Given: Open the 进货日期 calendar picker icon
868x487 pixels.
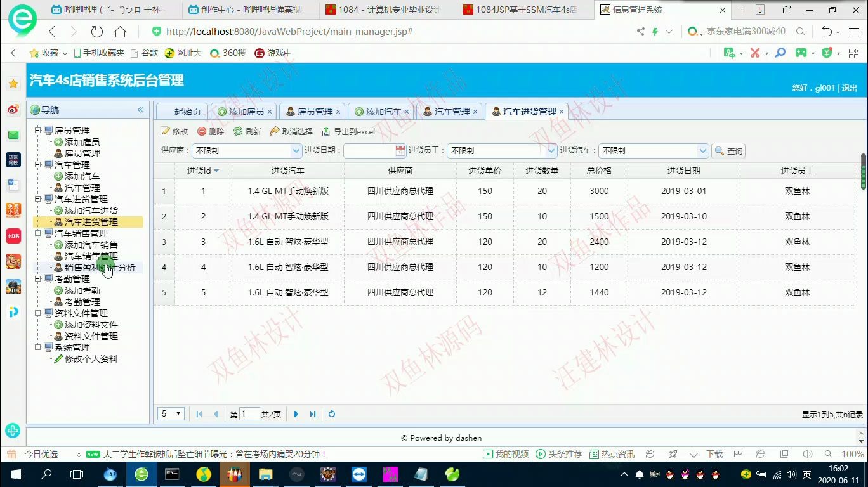Looking at the screenshot, I should click(400, 150).
